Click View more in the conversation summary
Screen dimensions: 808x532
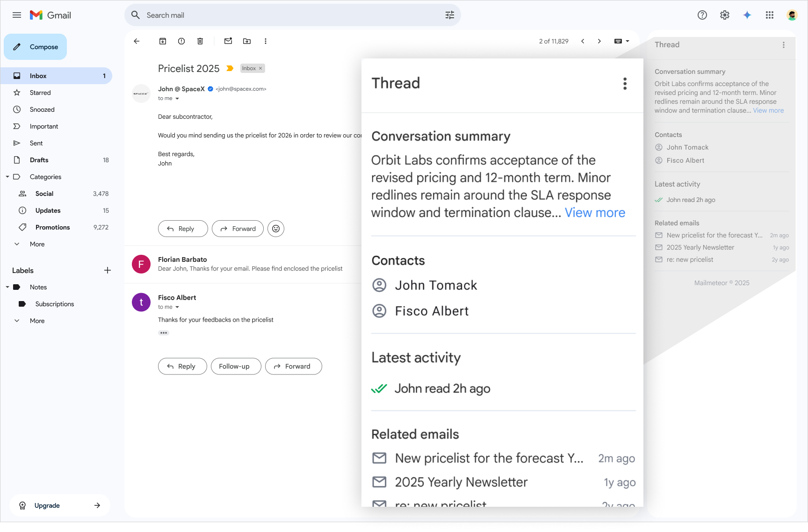coord(595,213)
